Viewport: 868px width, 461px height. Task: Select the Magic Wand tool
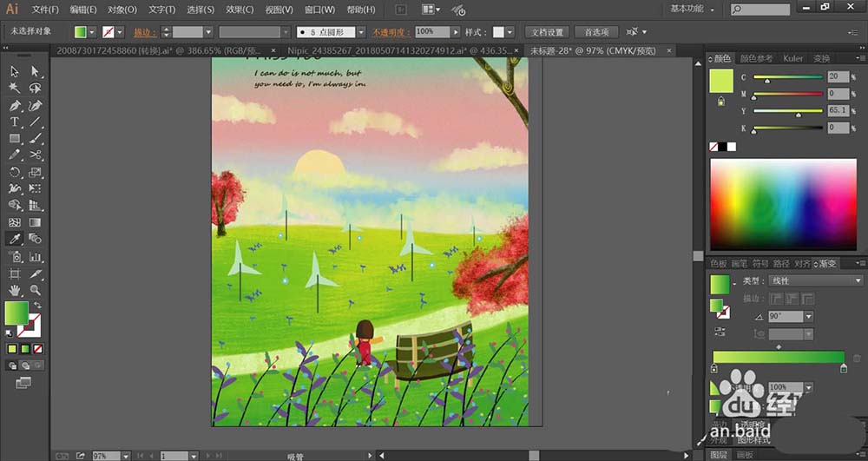click(15, 89)
